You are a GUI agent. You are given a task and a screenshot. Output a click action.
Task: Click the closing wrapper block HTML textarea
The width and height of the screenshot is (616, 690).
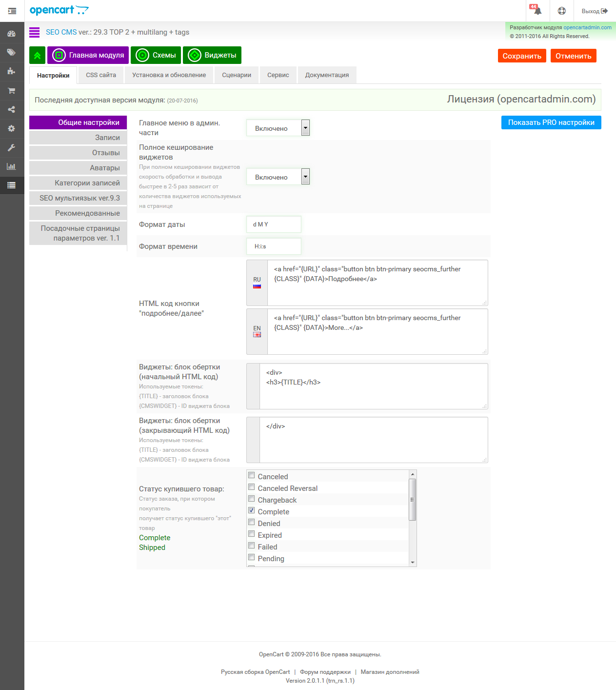click(x=374, y=440)
